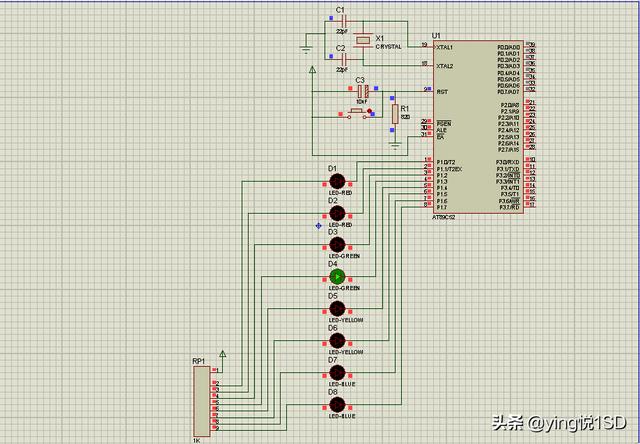Click the X1 reference label

pyautogui.click(x=380, y=38)
